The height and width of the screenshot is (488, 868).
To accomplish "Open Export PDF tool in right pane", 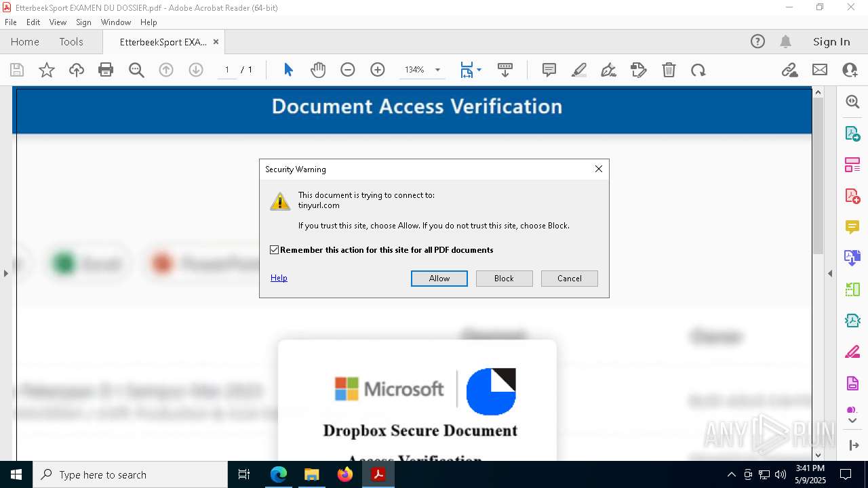I will tap(852, 133).
